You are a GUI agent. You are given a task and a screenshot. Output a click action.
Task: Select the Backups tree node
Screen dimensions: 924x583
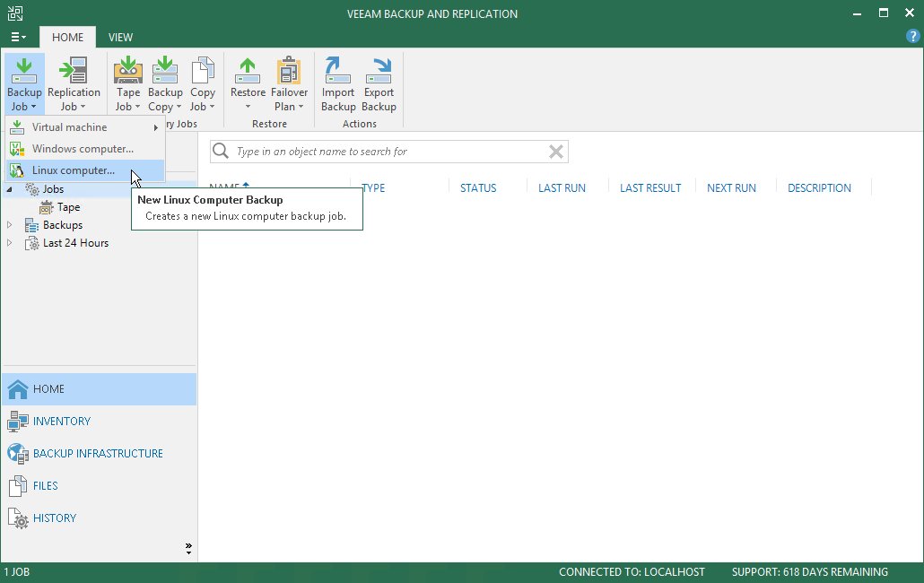[x=63, y=225]
